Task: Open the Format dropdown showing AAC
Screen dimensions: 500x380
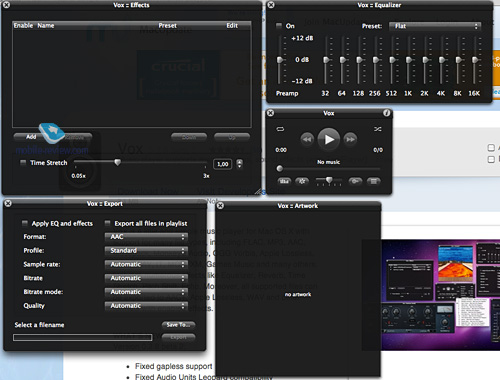Action: point(146,237)
